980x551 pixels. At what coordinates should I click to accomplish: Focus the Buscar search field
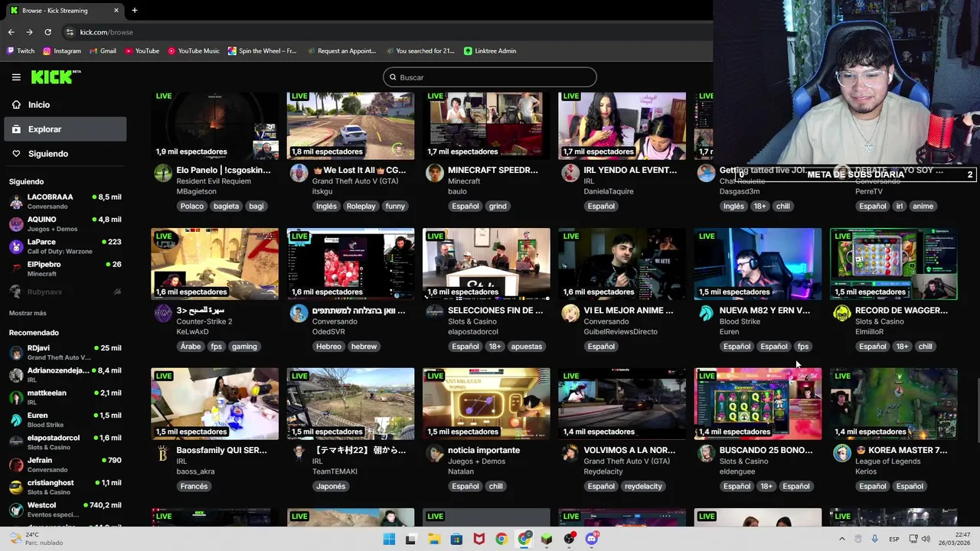click(490, 77)
